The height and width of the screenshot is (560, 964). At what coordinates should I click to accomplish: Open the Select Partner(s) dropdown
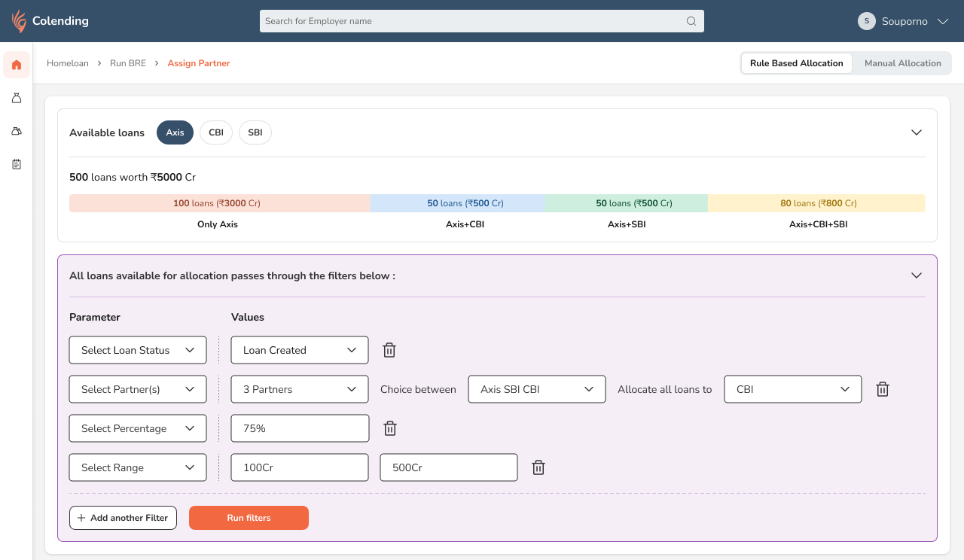(x=138, y=389)
